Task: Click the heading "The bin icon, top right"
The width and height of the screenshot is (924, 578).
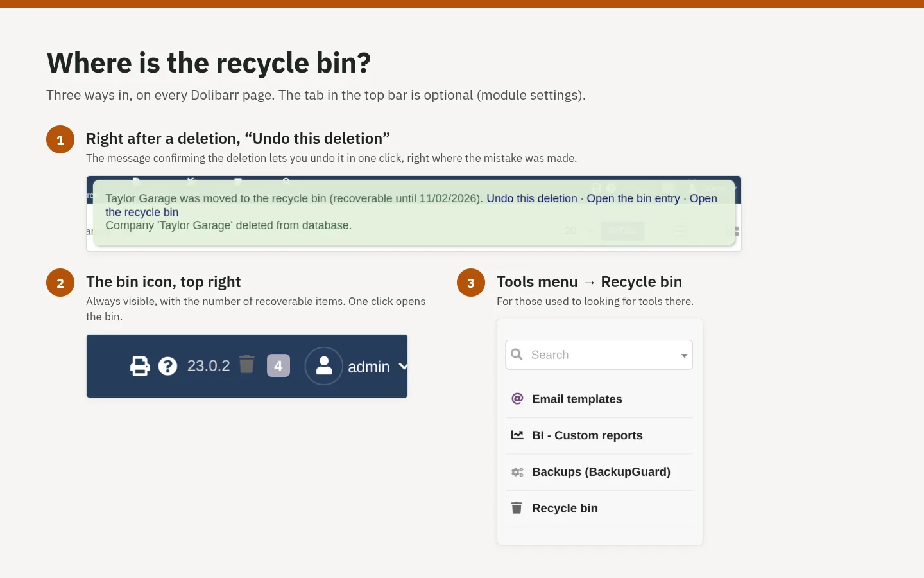Action: click(164, 282)
